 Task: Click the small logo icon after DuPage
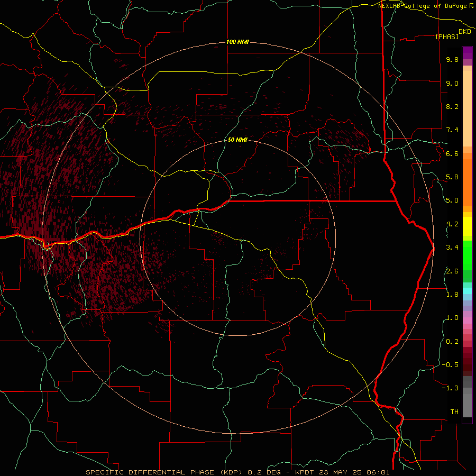point(471,5)
